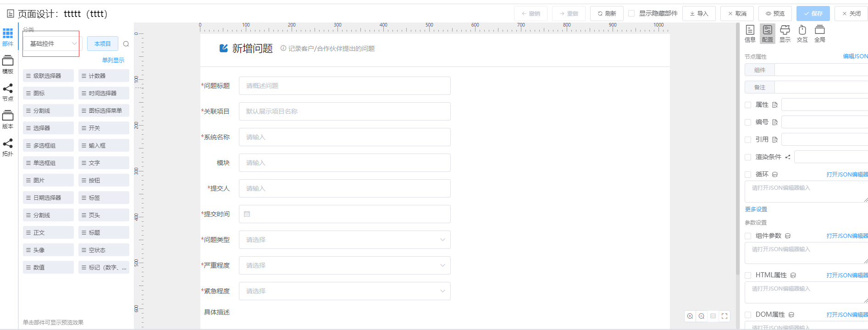
Task: Select the 开关 component
Action: (x=104, y=128)
